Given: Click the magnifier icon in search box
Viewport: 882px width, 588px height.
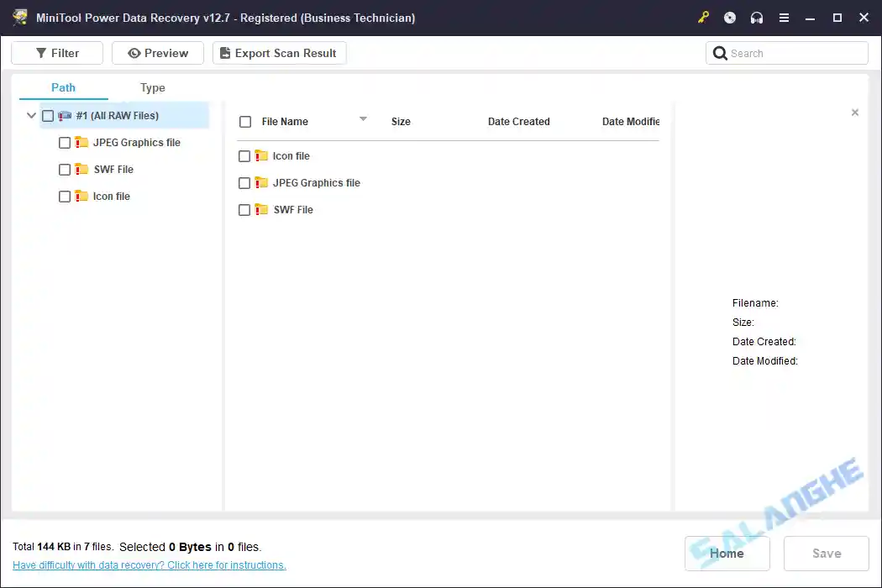Looking at the screenshot, I should [x=721, y=52].
